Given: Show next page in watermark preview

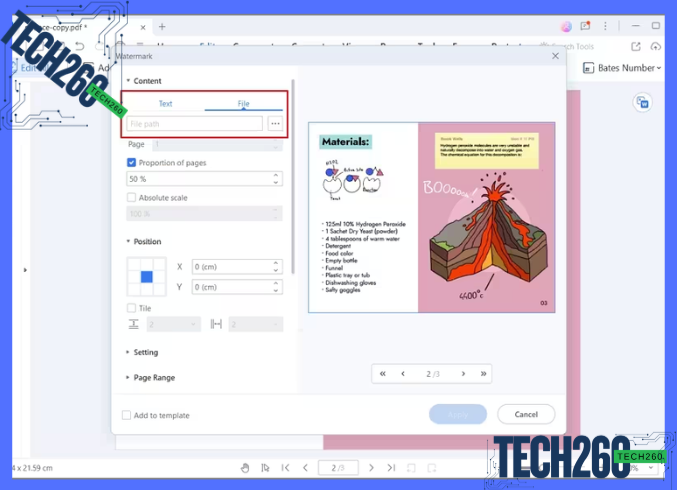Looking at the screenshot, I should click(x=463, y=373).
